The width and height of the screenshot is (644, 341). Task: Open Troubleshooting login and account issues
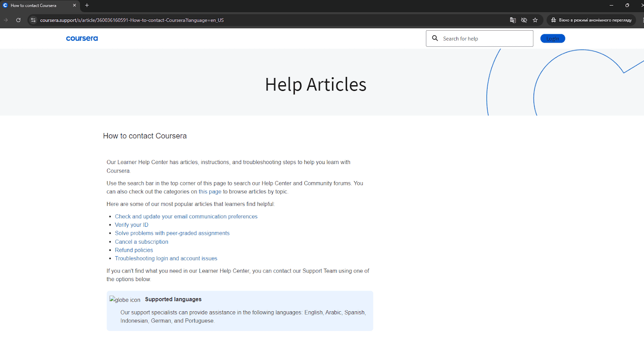tap(166, 259)
